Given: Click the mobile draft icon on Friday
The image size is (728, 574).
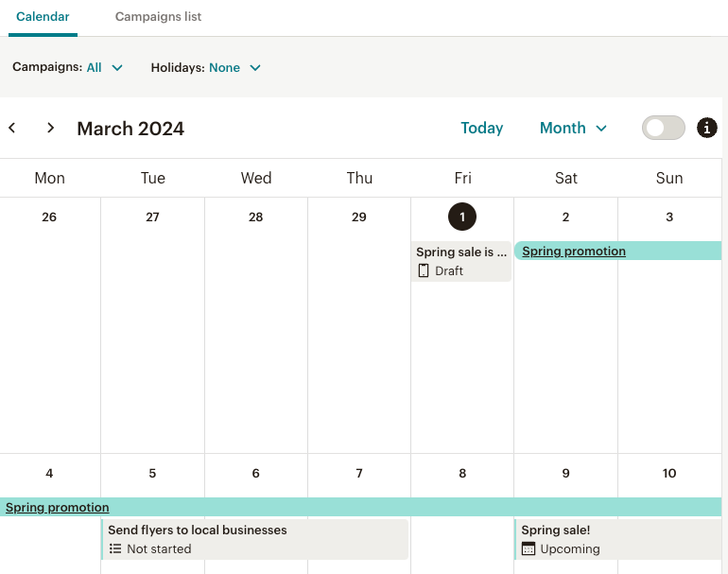Looking at the screenshot, I should pyautogui.click(x=424, y=270).
